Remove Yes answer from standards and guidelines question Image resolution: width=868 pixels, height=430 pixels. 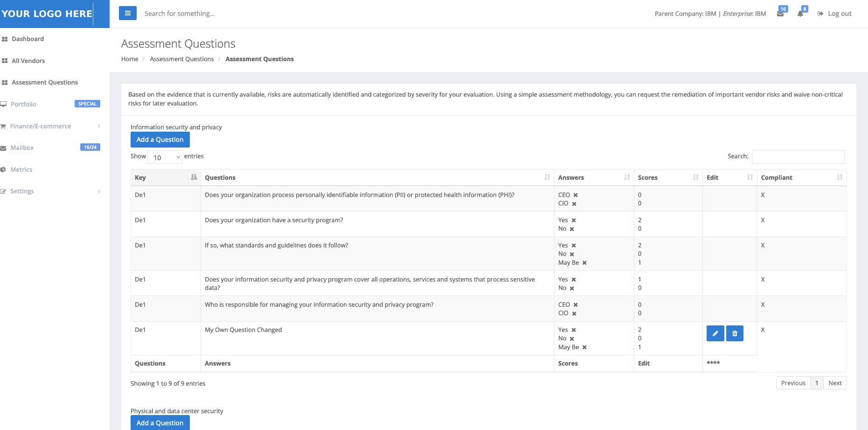coord(574,246)
